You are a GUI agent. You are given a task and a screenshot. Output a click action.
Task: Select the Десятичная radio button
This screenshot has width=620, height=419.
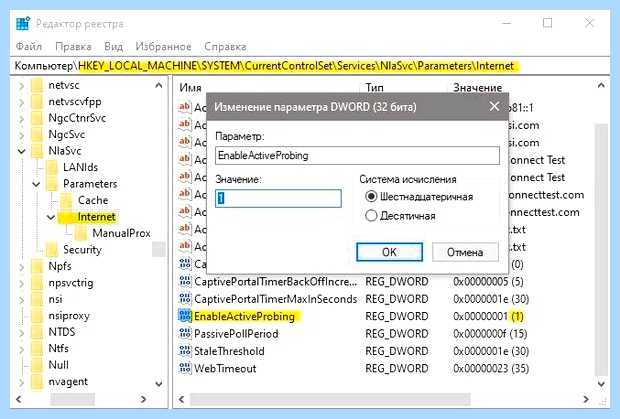coord(371,215)
